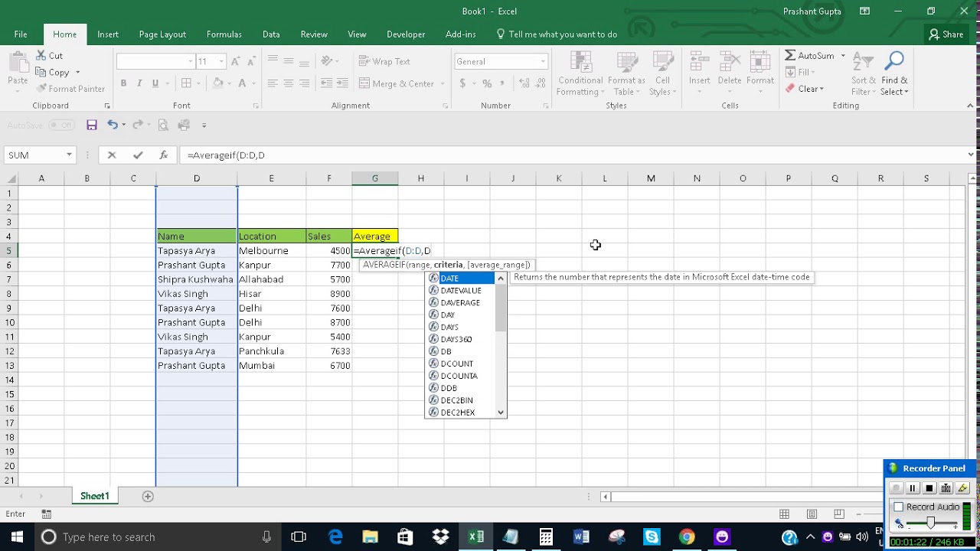Click the Increase Font Size icon
The image size is (980, 551).
coord(236,61)
